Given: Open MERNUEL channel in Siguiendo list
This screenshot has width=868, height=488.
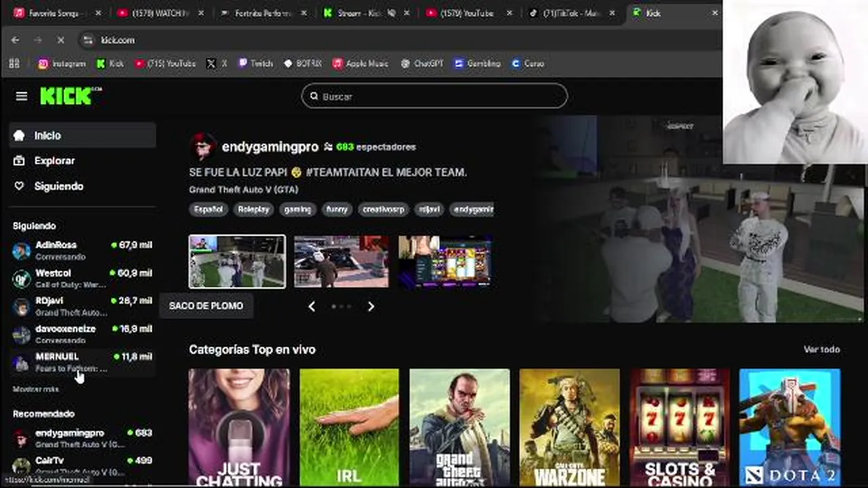Looking at the screenshot, I should click(x=82, y=362).
